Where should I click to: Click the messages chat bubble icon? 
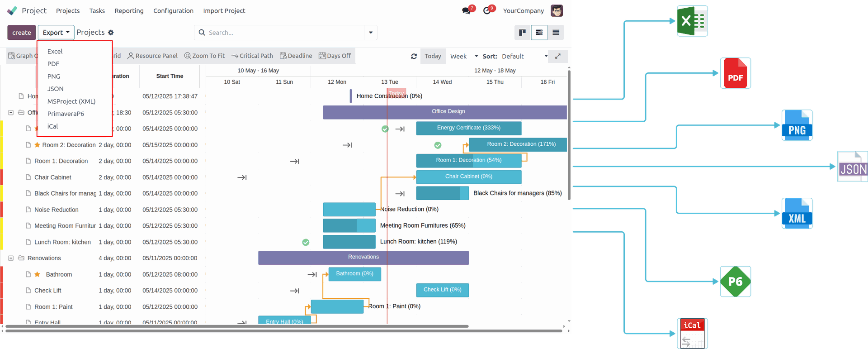[x=466, y=10]
